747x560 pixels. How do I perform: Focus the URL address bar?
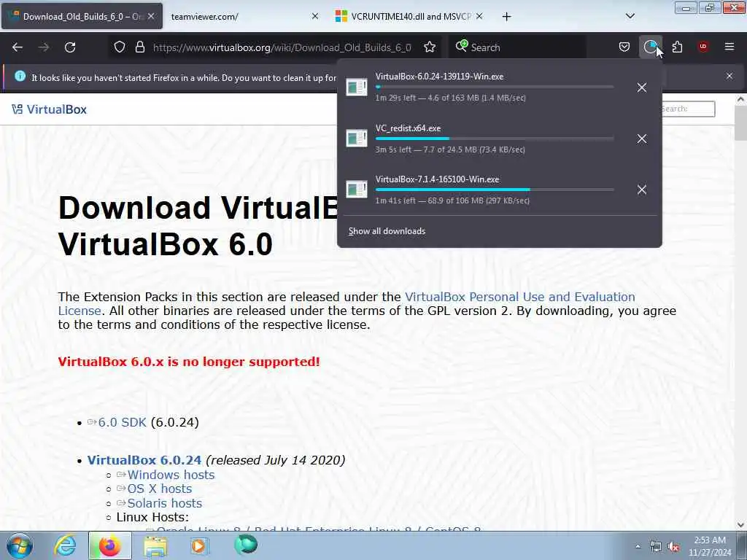281,47
